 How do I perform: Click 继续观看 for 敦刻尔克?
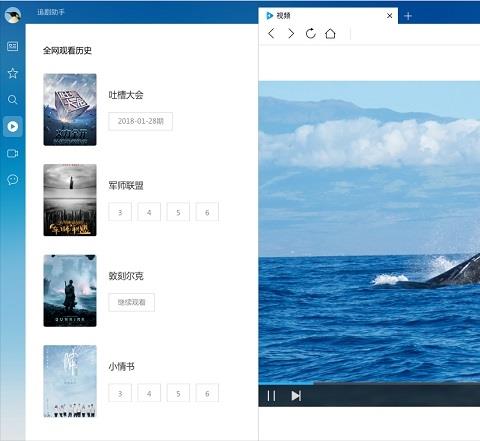[131, 302]
